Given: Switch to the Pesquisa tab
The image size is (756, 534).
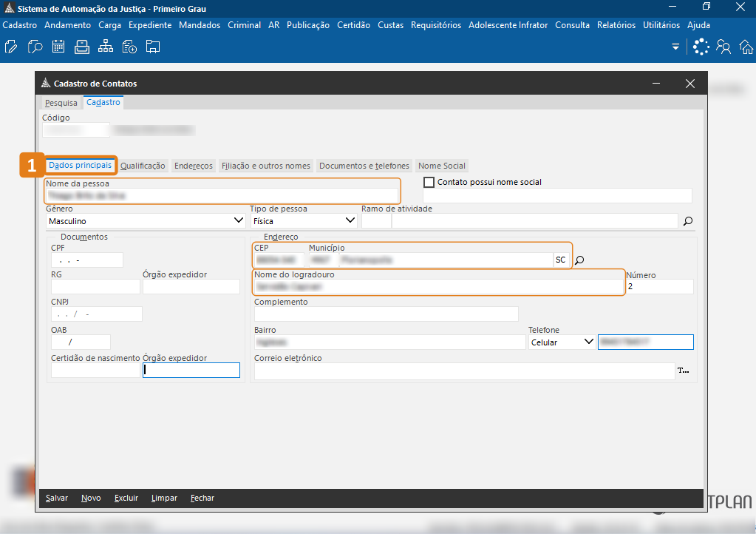Looking at the screenshot, I should click(61, 103).
